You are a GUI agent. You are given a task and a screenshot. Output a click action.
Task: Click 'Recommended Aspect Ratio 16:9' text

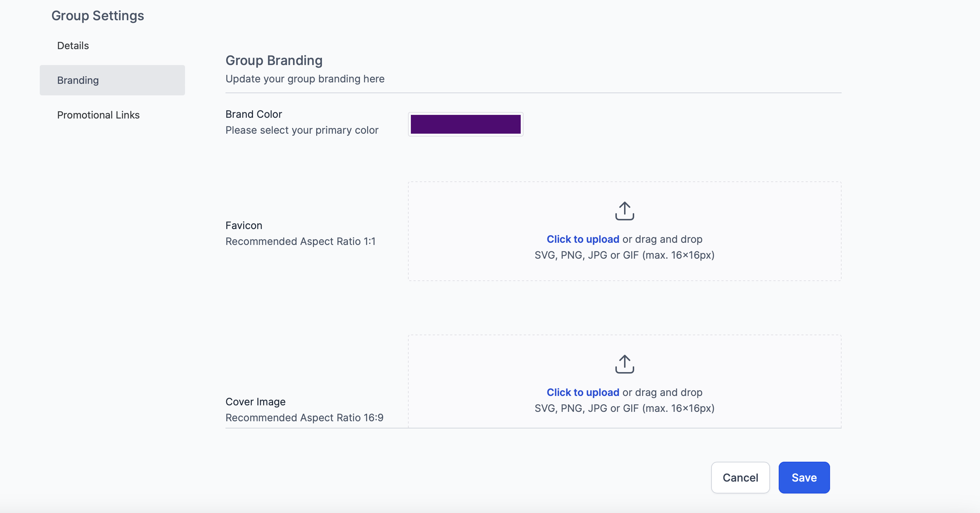304,418
